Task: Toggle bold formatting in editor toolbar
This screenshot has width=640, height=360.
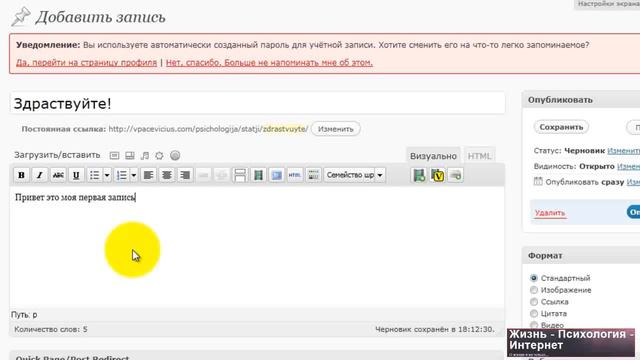Action: point(21,175)
